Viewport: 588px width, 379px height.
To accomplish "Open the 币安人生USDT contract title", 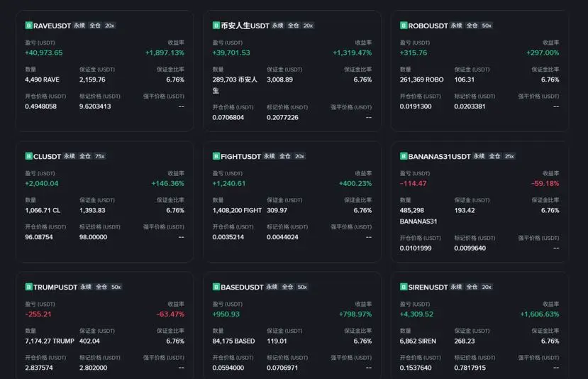I will click(245, 26).
